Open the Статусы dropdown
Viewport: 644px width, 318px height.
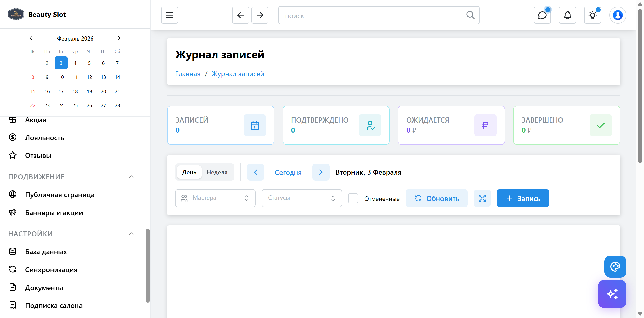pyautogui.click(x=302, y=198)
